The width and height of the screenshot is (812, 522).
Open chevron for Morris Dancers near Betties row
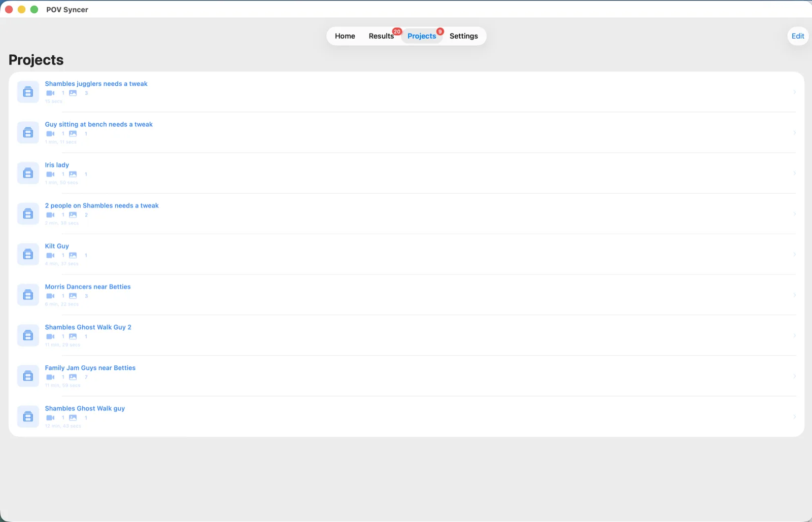(794, 295)
